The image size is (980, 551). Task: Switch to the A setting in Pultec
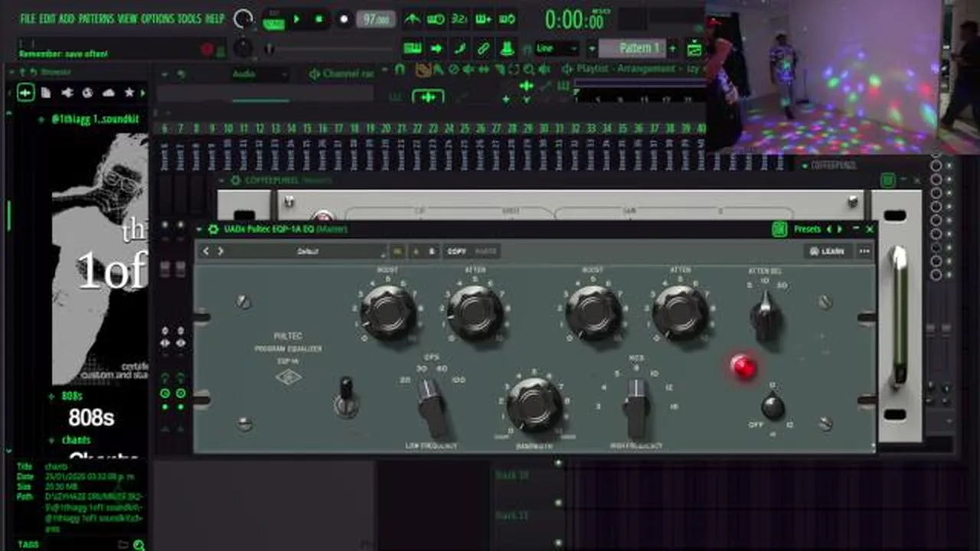(416, 251)
